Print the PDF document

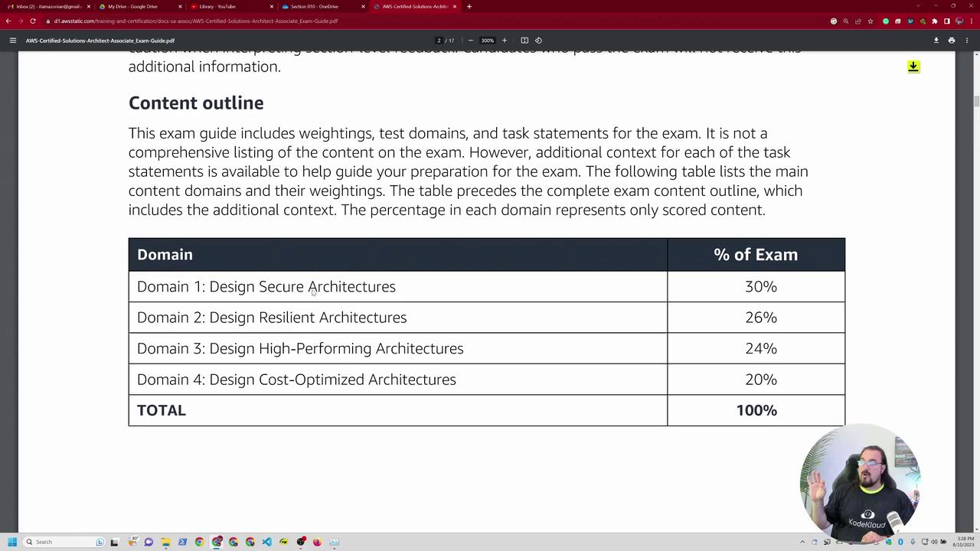(952, 41)
